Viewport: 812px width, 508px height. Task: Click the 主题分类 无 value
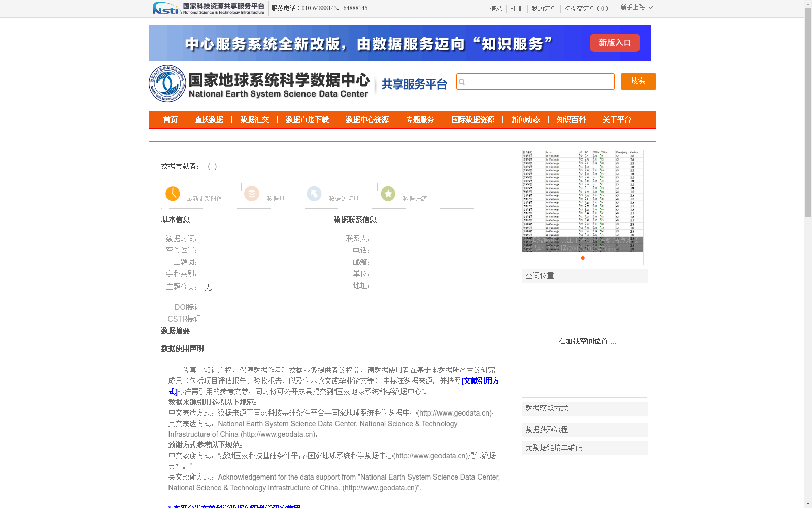208,288
